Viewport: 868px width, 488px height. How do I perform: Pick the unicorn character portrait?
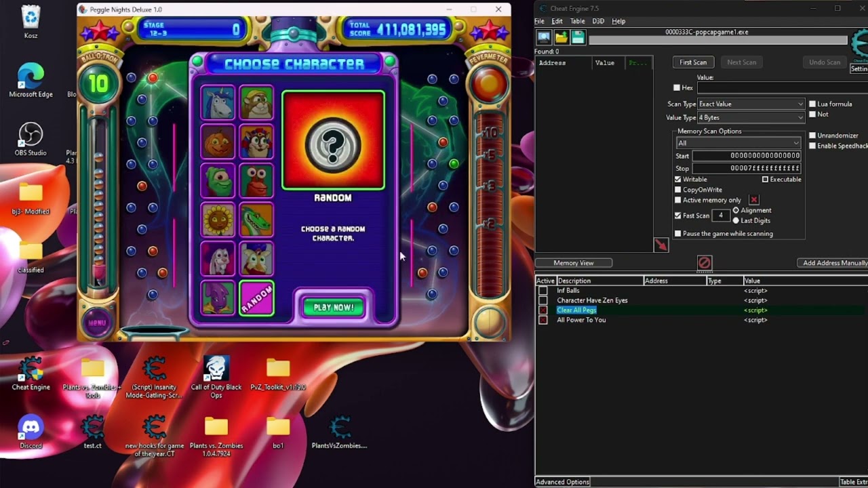(218, 103)
